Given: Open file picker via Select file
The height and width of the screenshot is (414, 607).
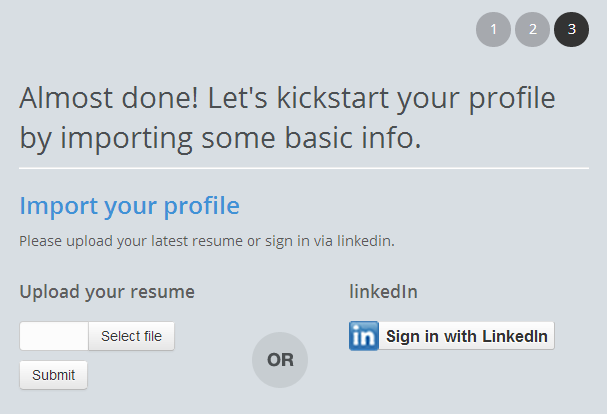Looking at the screenshot, I should tap(131, 336).
